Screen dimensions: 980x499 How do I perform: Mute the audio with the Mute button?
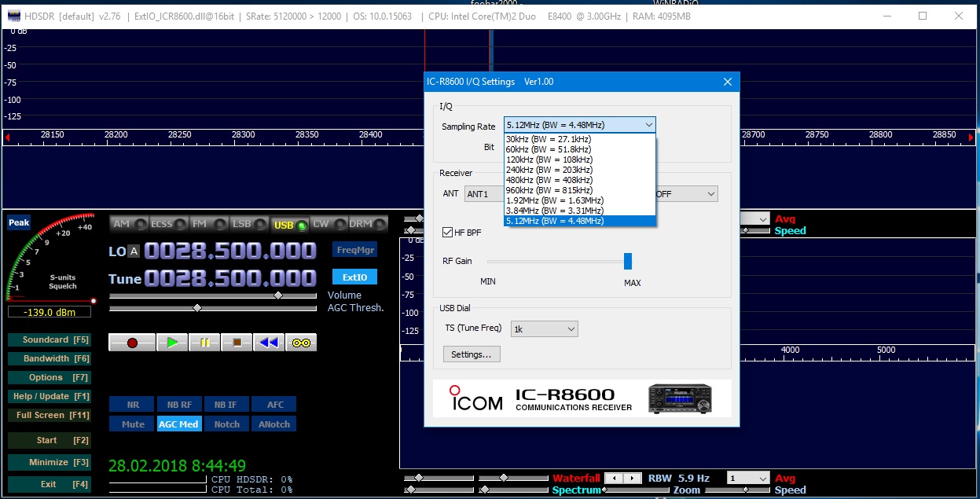[133, 424]
